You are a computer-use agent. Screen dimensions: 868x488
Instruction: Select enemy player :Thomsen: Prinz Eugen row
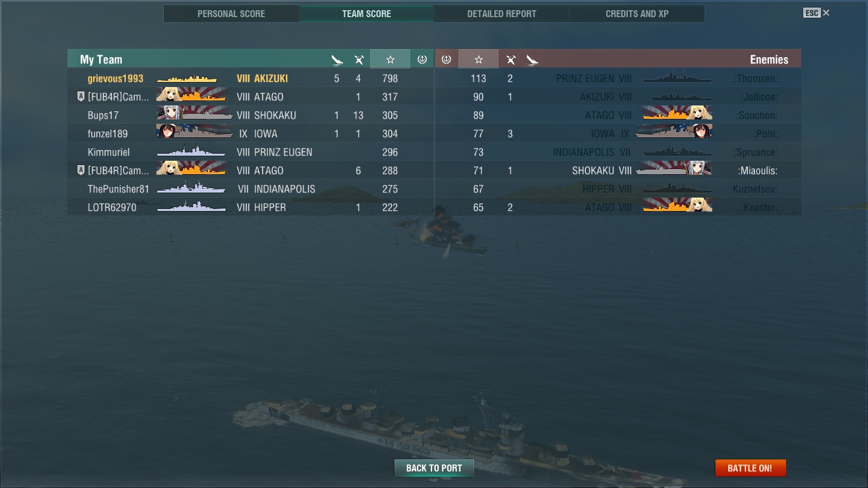click(618, 78)
